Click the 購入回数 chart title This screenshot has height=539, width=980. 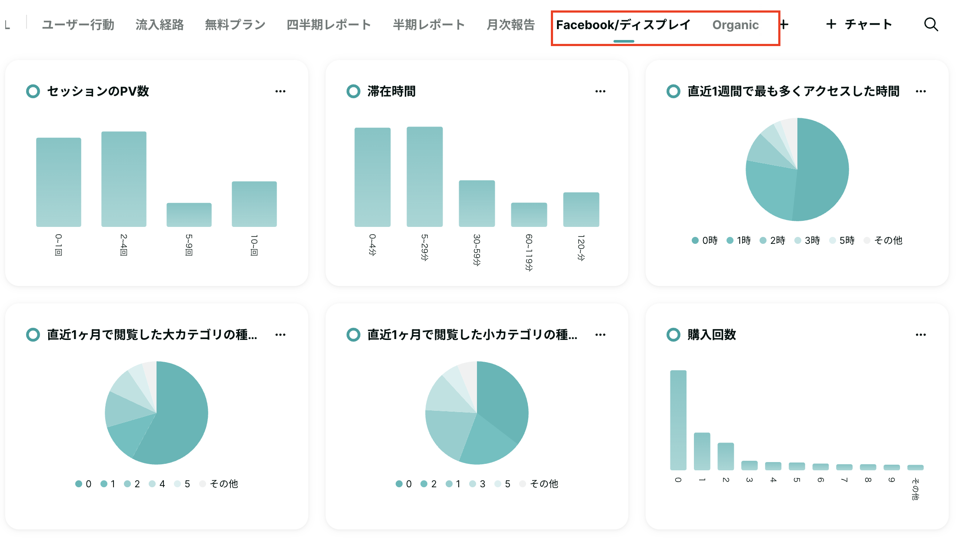(712, 335)
